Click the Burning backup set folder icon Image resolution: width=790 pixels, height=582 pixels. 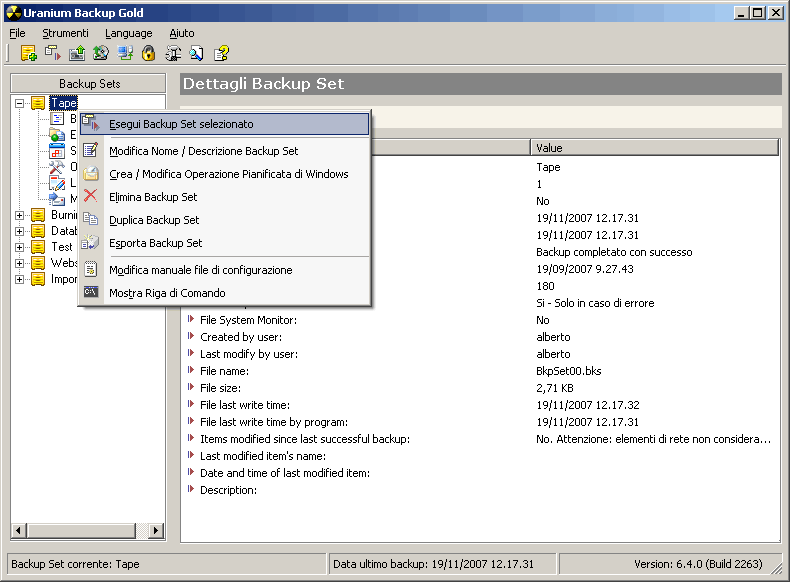click(x=38, y=215)
